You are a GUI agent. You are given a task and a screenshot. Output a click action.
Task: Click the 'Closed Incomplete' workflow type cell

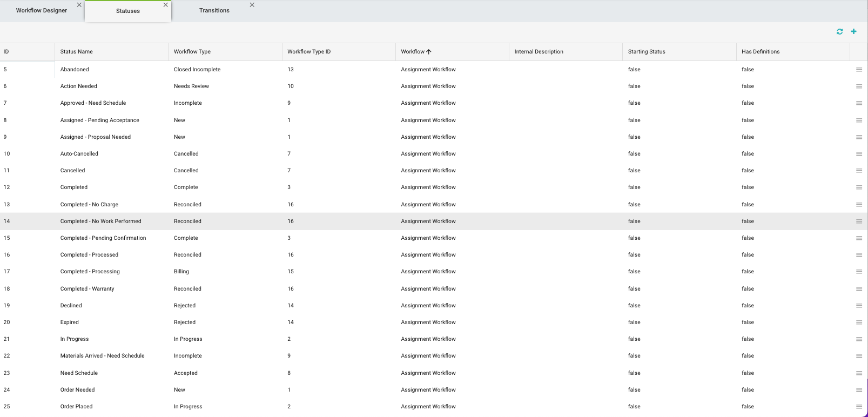(x=225, y=70)
